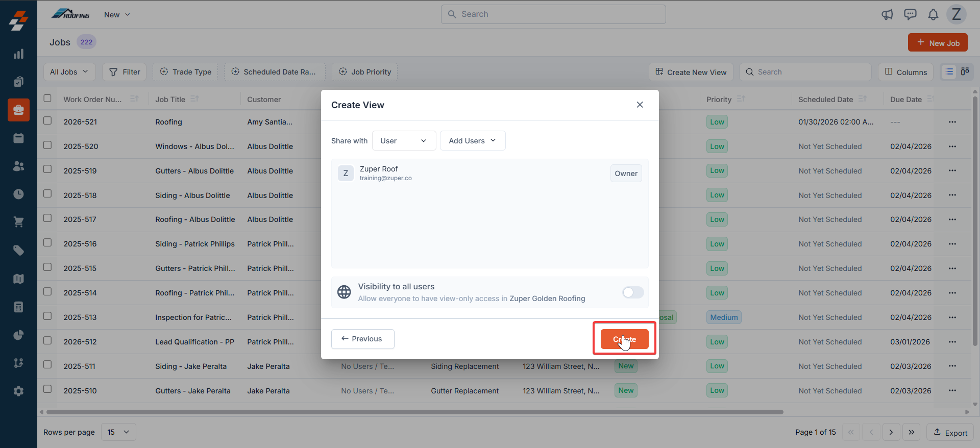Open the announcements megaphone icon
Viewport: 980px width, 448px height.
point(887,14)
